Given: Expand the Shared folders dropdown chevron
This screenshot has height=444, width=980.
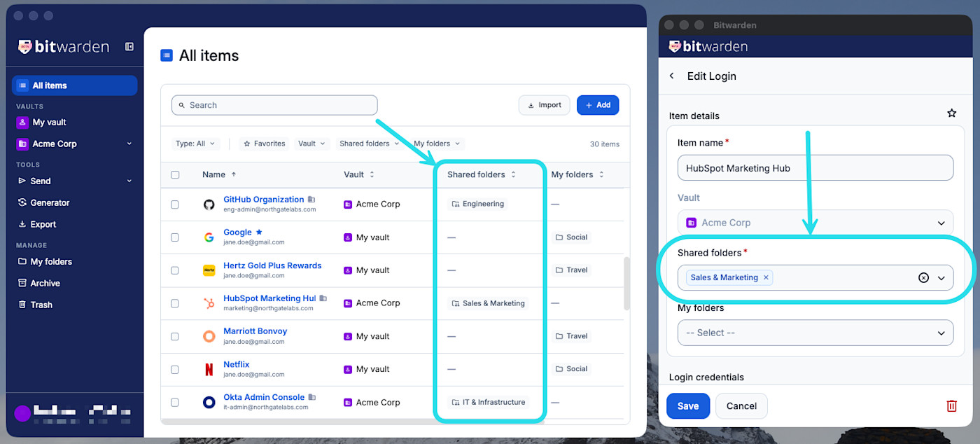Looking at the screenshot, I should pyautogui.click(x=941, y=278).
